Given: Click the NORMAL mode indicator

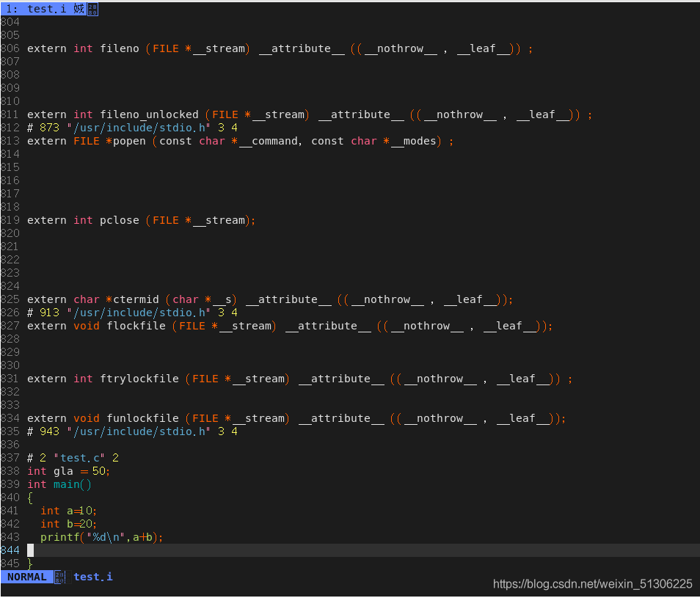Looking at the screenshot, I should tap(27, 577).
